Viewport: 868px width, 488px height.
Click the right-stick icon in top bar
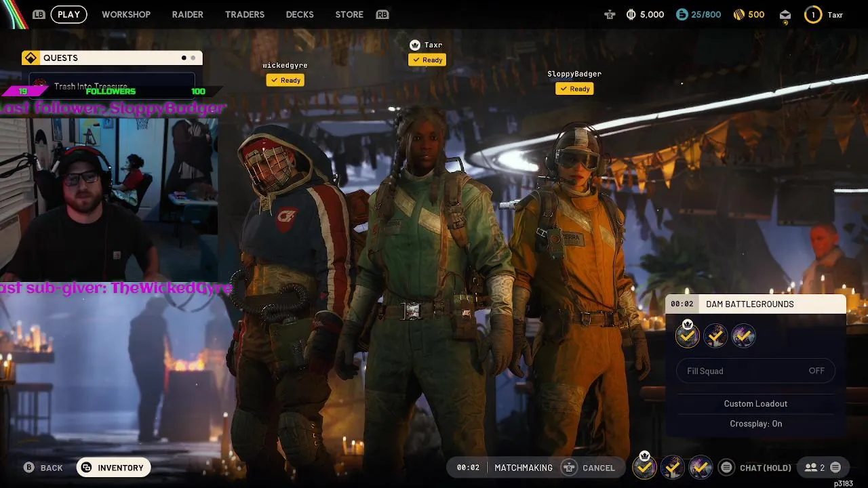point(610,14)
